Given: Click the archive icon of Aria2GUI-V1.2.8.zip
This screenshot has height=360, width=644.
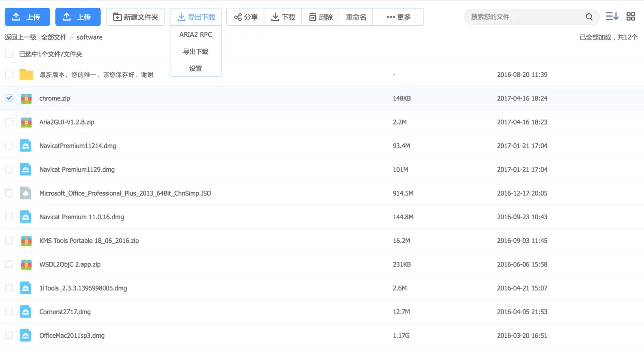Looking at the screenshot, I should pos(26,122).
